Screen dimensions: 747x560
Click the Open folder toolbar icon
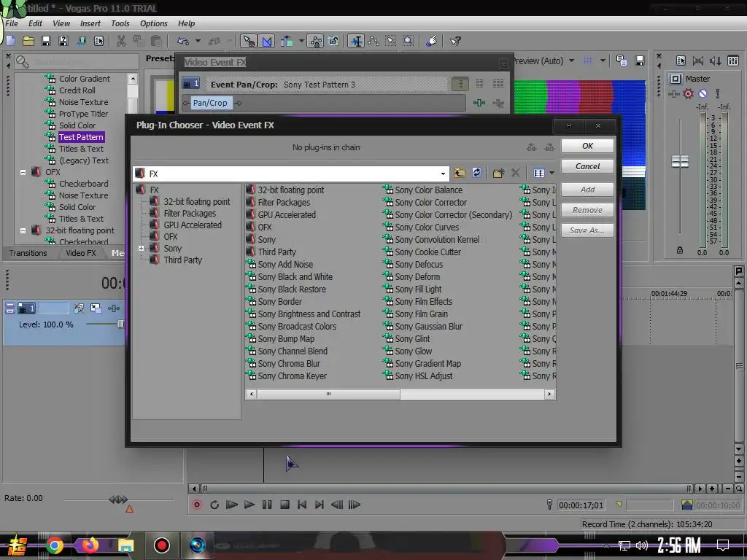pos(28,41)
